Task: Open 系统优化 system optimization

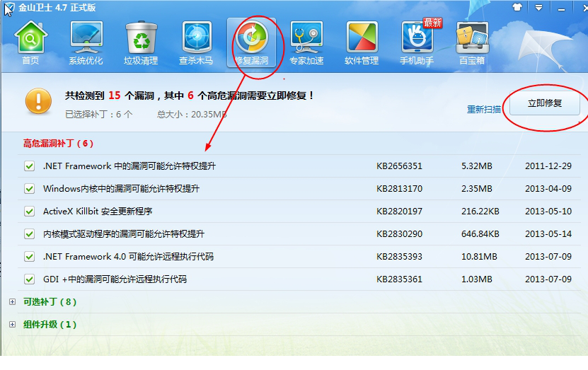Action: point(86,42)
